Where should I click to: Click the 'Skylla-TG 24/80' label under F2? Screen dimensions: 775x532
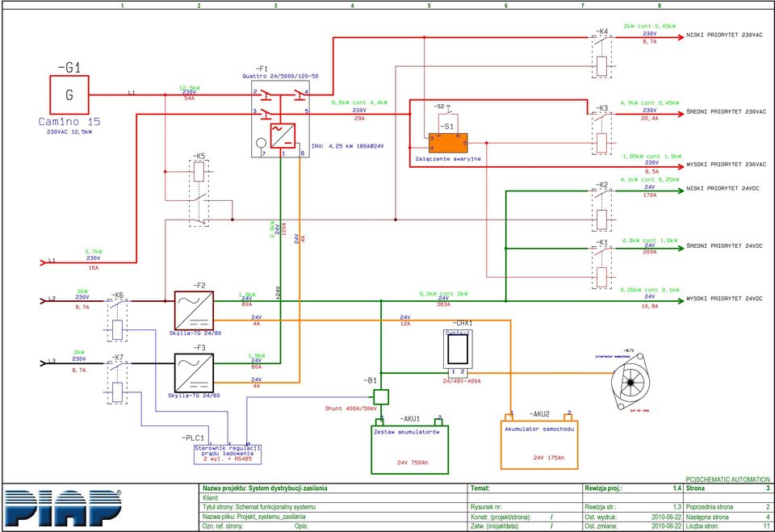[195, 333]
